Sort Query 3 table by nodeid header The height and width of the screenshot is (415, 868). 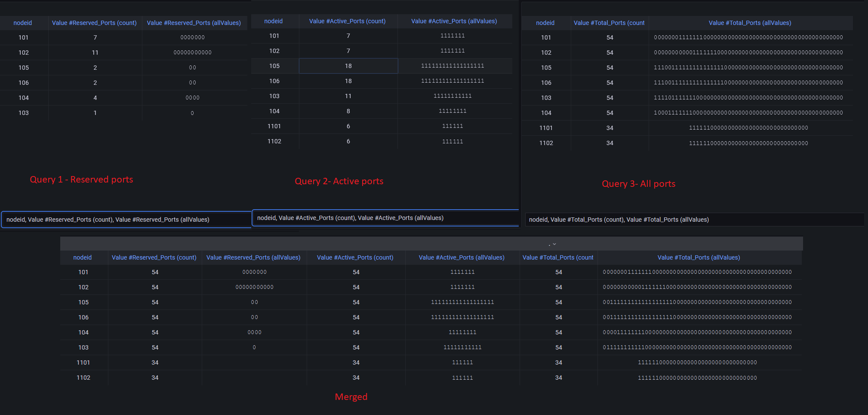tap(545, 23)
